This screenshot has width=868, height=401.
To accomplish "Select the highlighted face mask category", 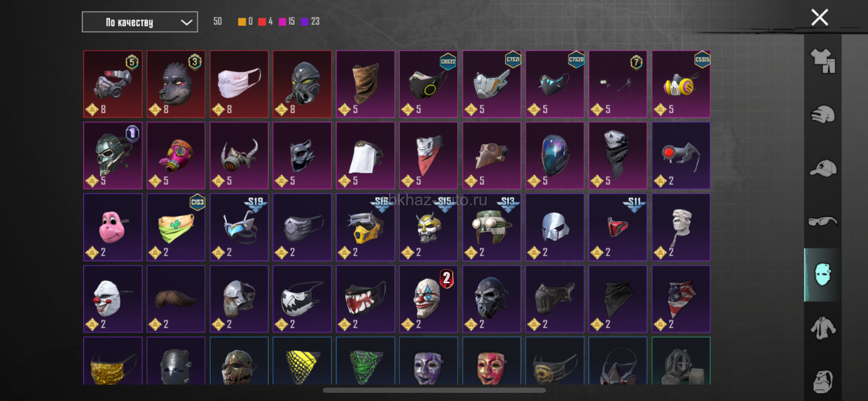I will [x=823, y=274].
